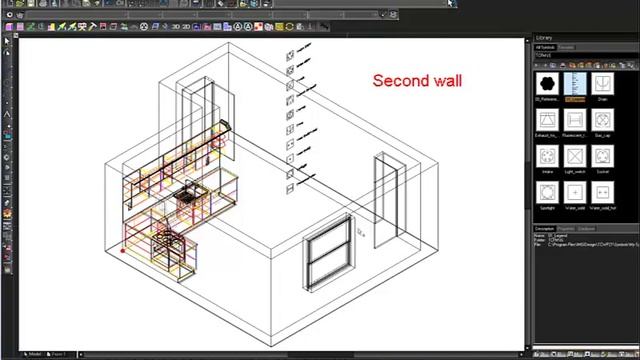
Task: Click the red node at kitchen cabinet corner
Action: click(x=122, y=250)
